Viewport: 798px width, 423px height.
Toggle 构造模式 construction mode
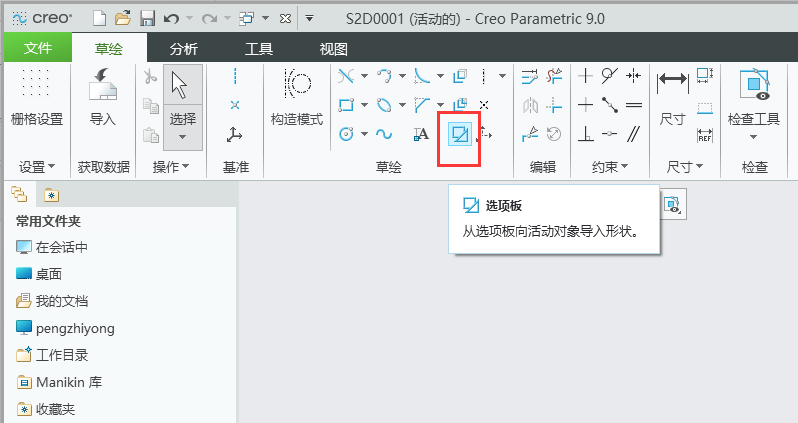click(297, 97)
